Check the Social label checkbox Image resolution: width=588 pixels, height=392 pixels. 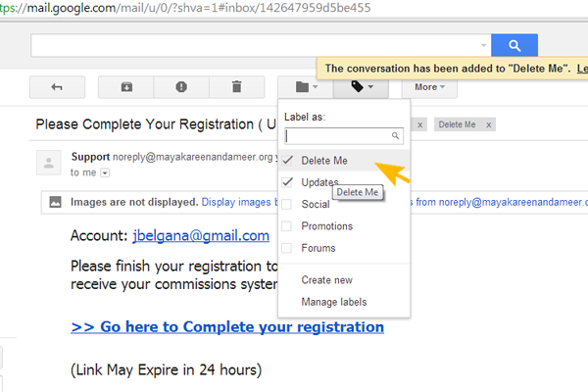(x=287, y=205)
